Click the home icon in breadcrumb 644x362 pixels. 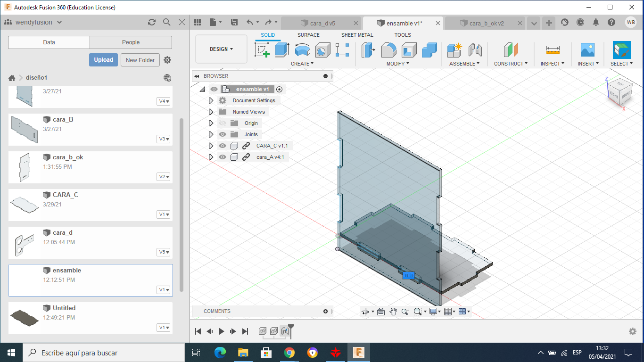pyautogui.click(x=12, y=78)
